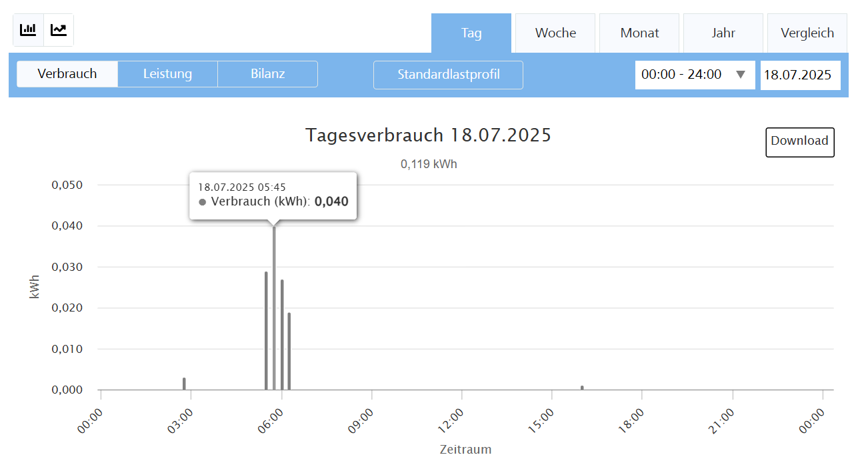Click the small bar before 03:00
Image resolution: width=868 pixels, height=467 pixels.
pos(184,384)
